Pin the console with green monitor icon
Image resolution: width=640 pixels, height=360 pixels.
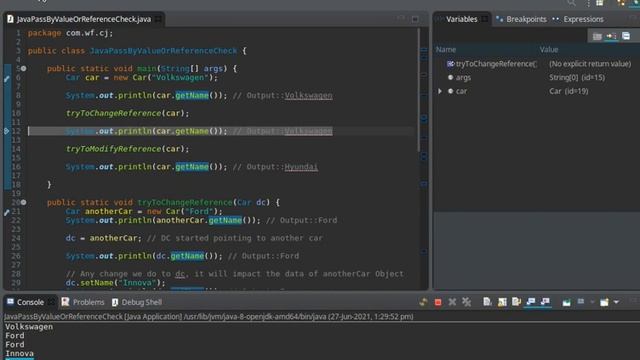click(566, 302)
